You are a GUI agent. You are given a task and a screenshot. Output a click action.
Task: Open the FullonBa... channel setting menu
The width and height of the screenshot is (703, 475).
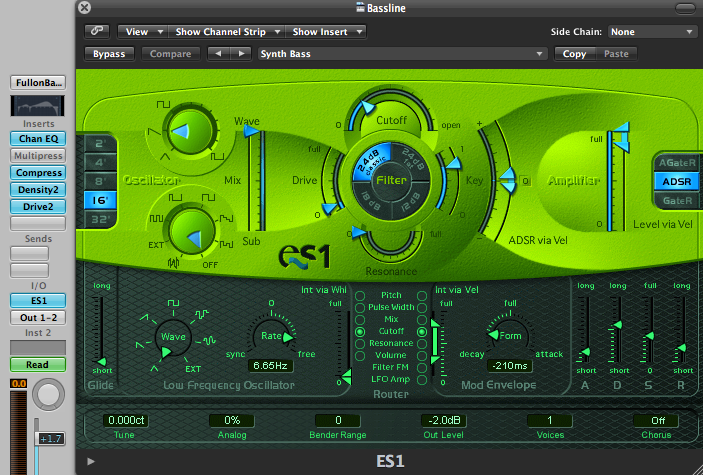coord(38,83)
